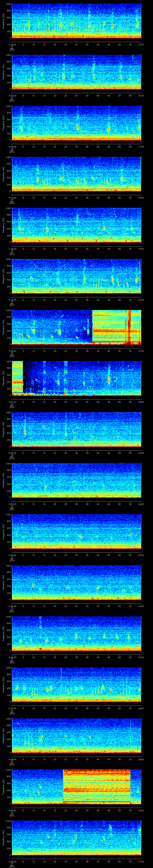Viewport: 153px width, 868px height.
Task: Click the 31:00 end time label
Action: (141, 861)
